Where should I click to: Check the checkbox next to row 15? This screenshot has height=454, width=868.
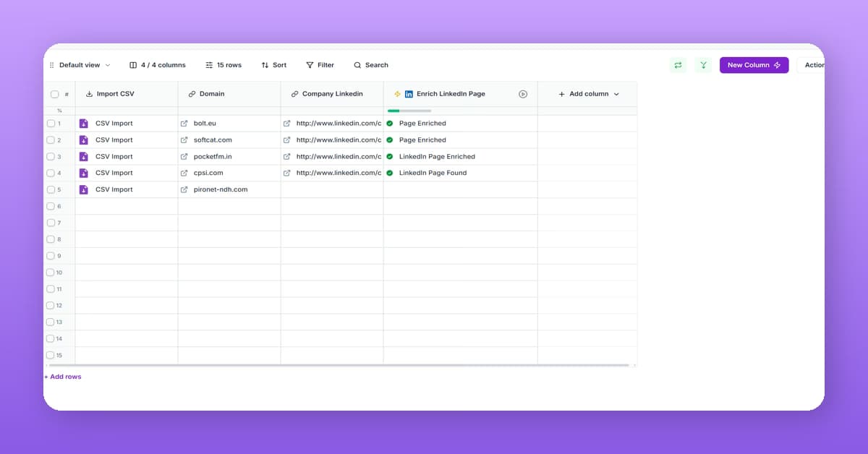click(51, 355)
